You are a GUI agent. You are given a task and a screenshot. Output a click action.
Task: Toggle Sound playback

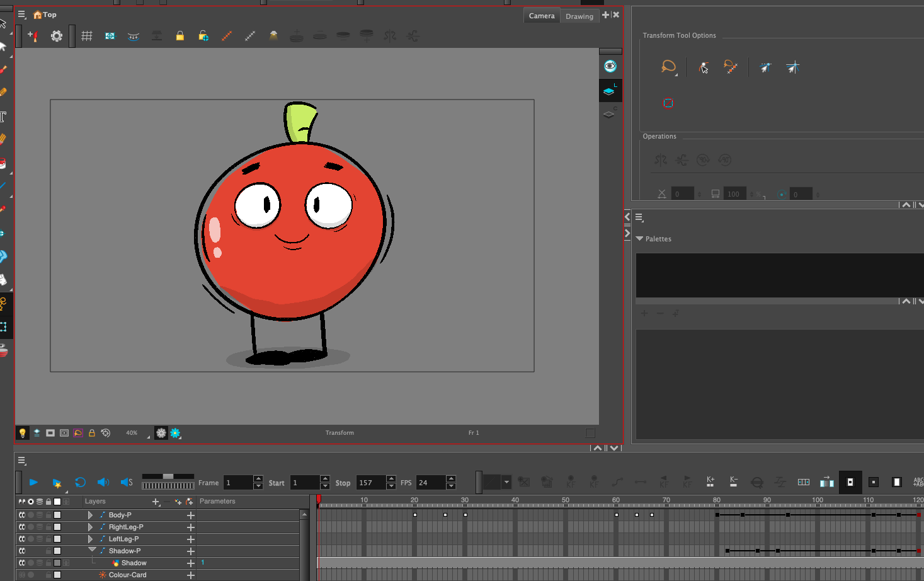point(103,482)
